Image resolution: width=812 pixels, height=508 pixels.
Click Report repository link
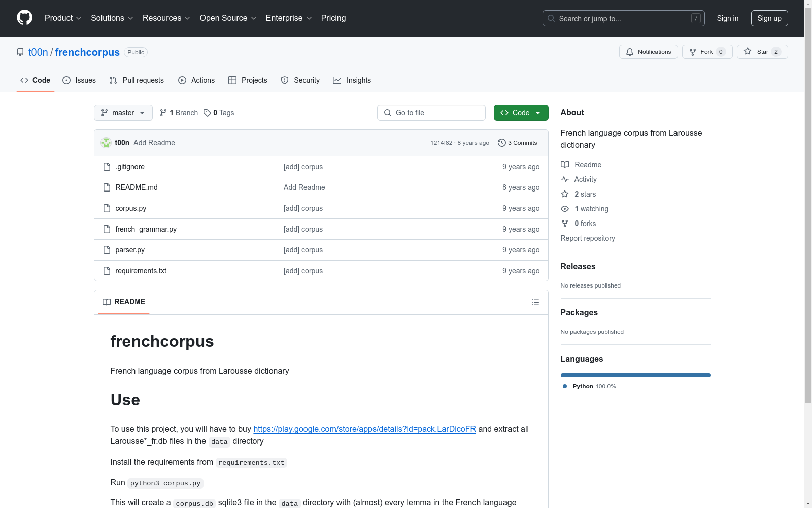[588, 238]
